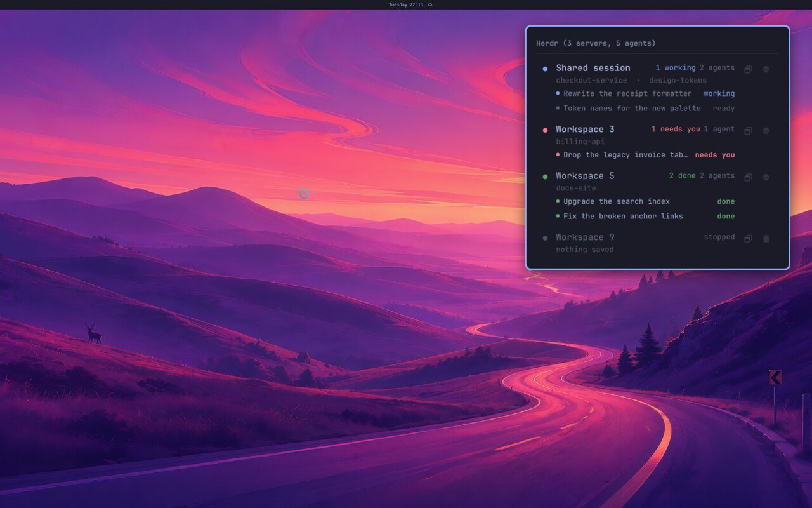Click the red status dot beside Workspace 3
This screenshot has height=508, width=812.
545,130
